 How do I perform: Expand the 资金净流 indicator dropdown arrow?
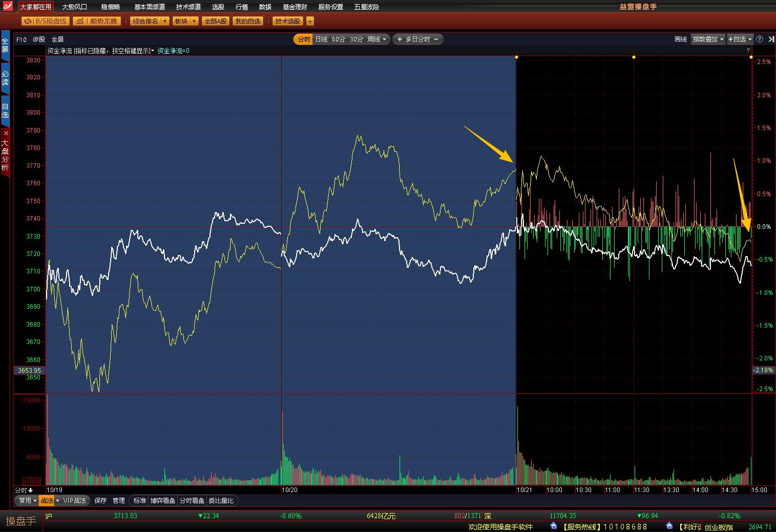click(x=153, y=51)
